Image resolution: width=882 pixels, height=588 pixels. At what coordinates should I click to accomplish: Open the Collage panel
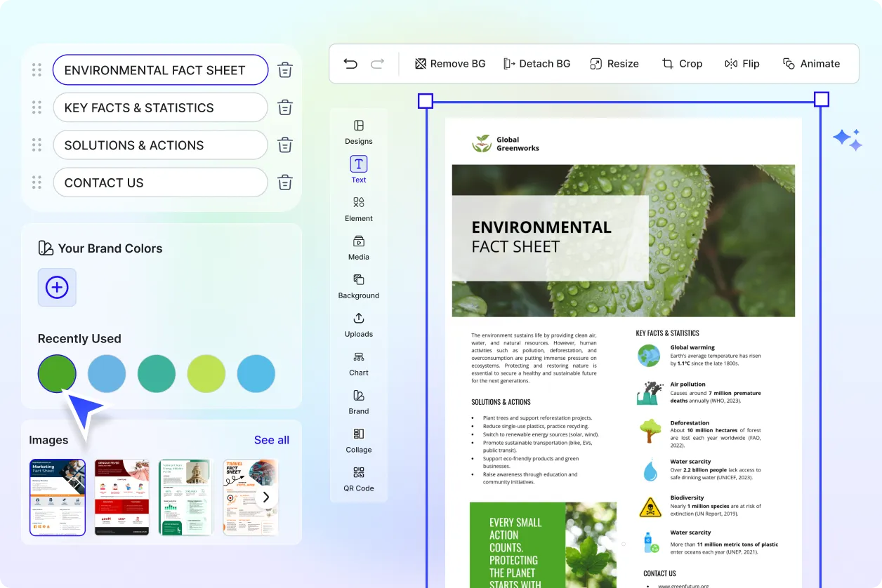click(358, 439)
